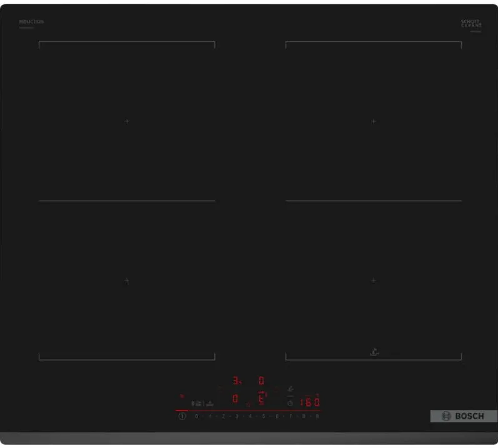Tap the INDUCTION label in the corner
This screenshot has height=448, width=498.
31,22
